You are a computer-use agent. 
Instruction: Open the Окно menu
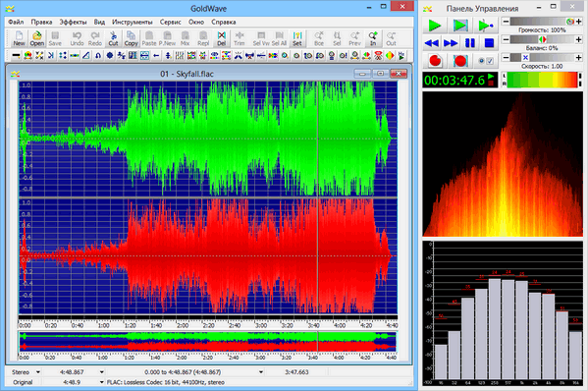point(196,23)
